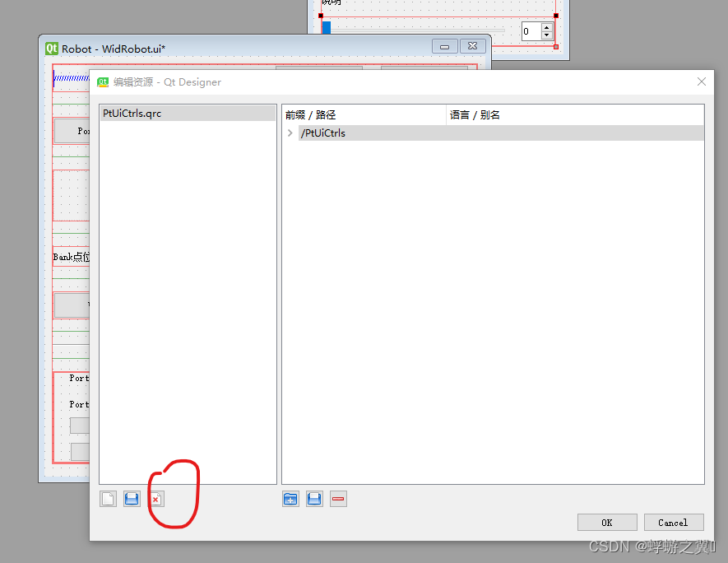728x563 pixels.
Task: Click the blue slider handle in the 说明 form
Action: [x=326, y=27]
